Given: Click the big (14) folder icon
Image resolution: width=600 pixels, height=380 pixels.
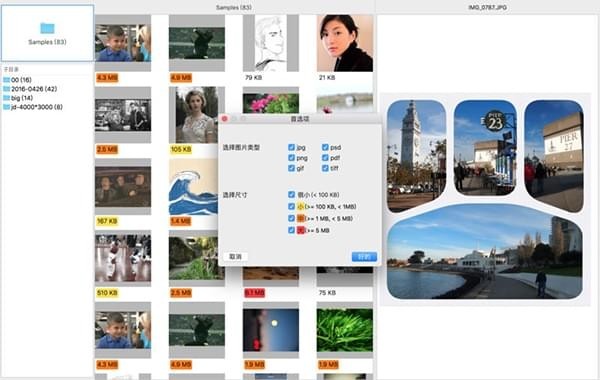Looking at the screenshot, I should coord(6,98).
